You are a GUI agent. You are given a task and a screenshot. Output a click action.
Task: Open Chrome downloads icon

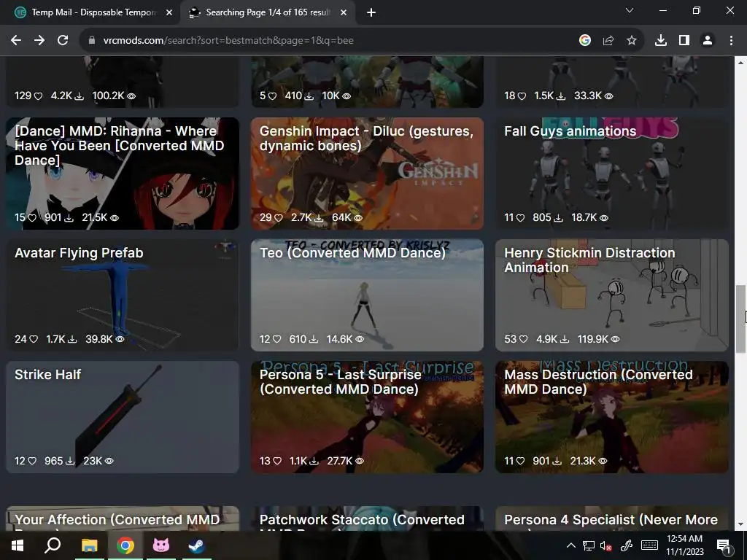(x=661, y=41)
